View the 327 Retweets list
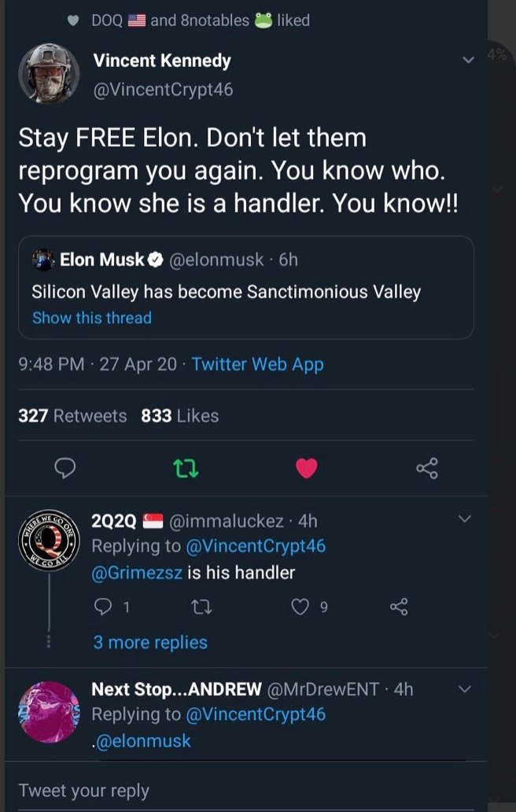 (72, 415)
